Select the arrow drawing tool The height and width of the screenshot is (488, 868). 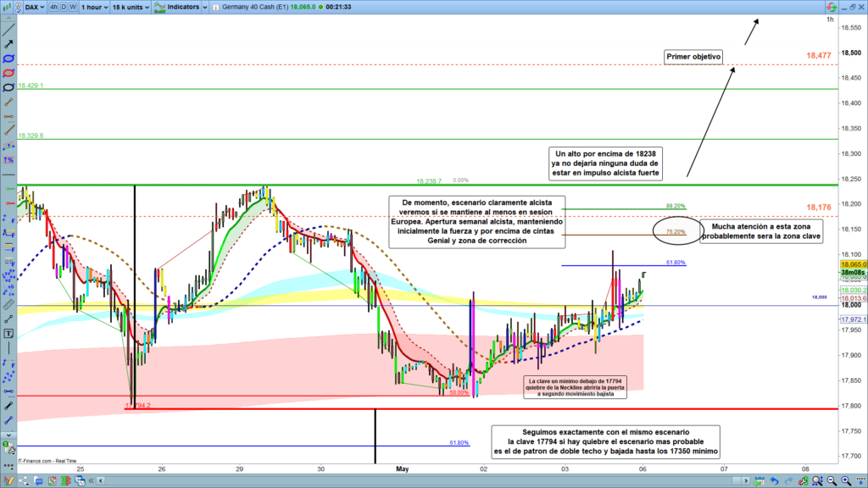8,42
